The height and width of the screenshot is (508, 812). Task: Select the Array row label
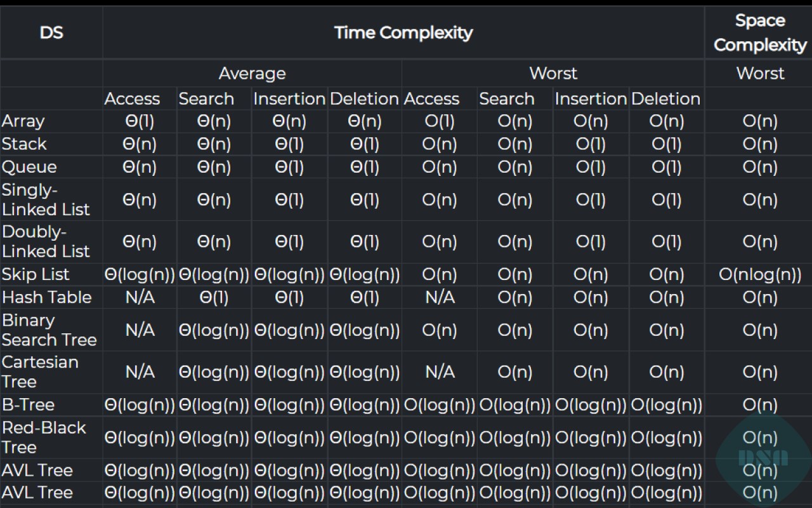[x=23, y=121]
